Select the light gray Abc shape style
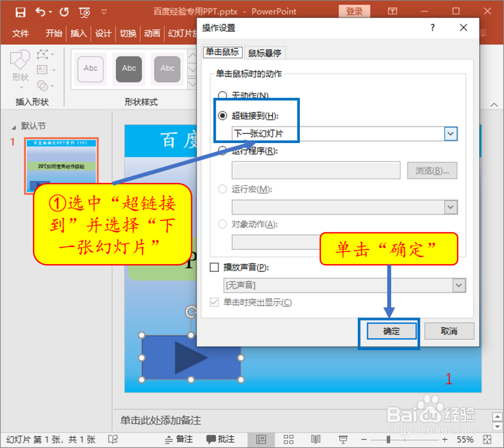Viewport: 504px width, 448px height. coord(167,69)
